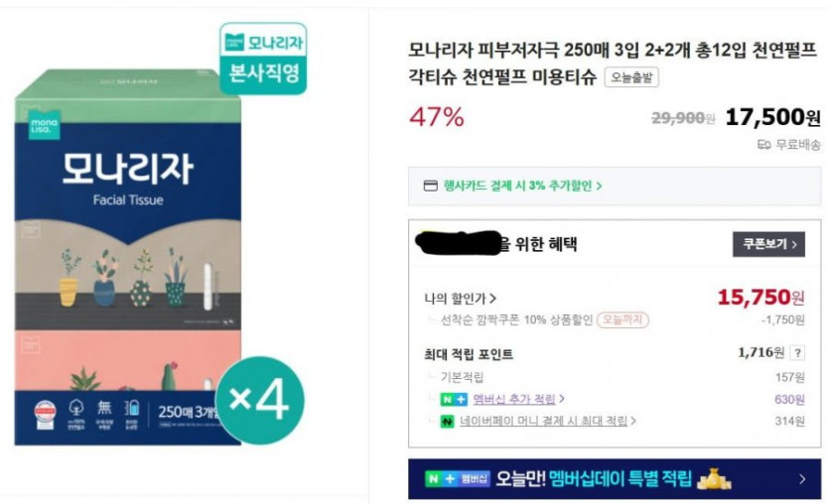829x504 pixels.
Task: Click the 오늘까지 coupon deadline tag
Action: tap(622, 319)
